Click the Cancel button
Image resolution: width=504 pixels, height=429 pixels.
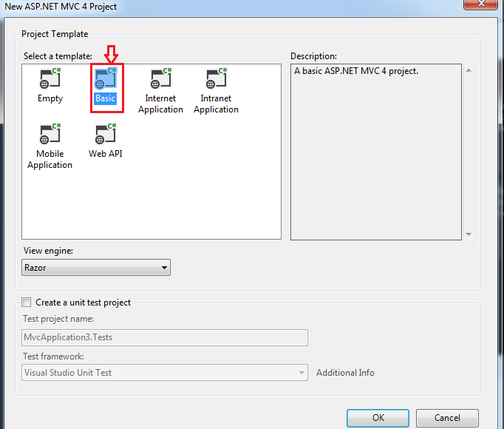tap(447, 418)
